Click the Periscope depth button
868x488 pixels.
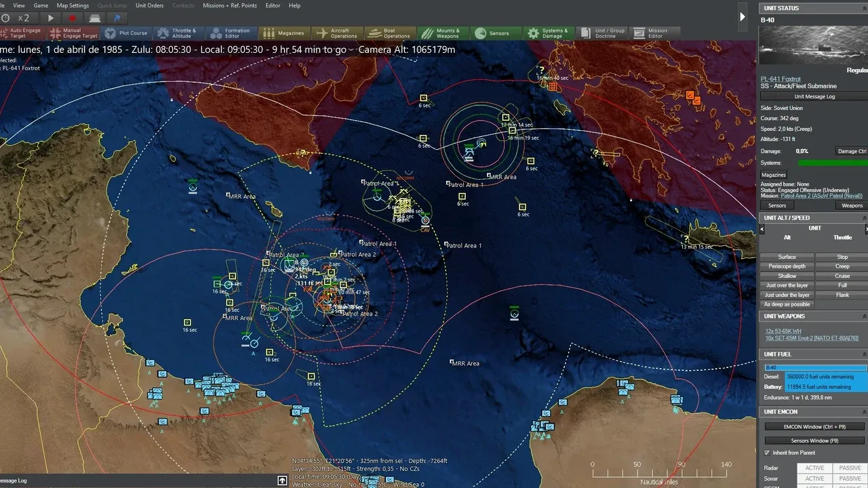coord(787,266)
